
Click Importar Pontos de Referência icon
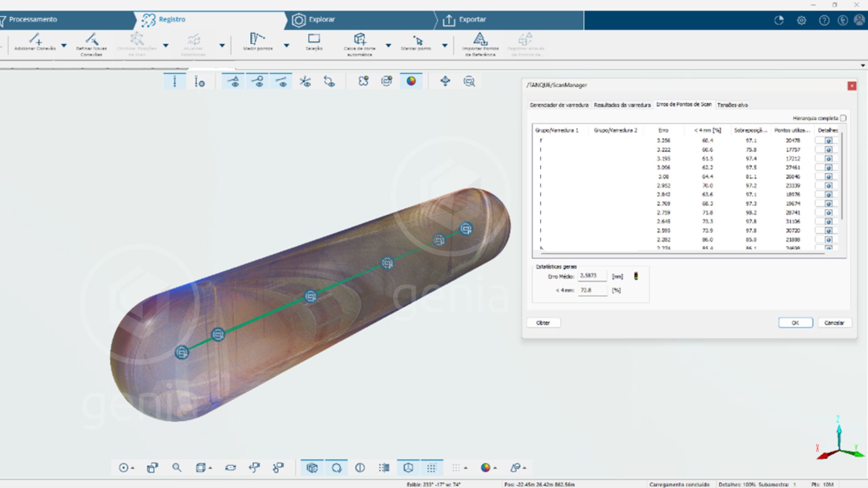coord(480,39)
